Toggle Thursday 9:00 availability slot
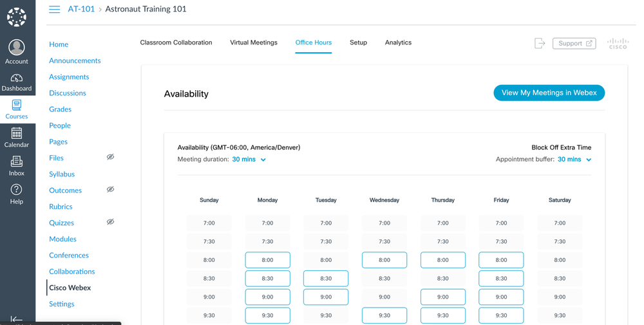This screenshot has height=325, width=644. pyautogui.click(x=443, y=297)
